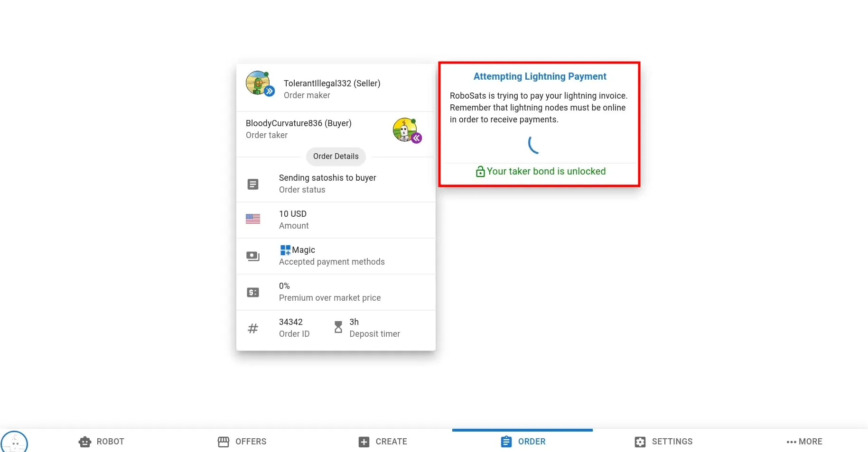The width and height of the screenshot is (868, 452).
Task: Click the MORE ellipsis icon
Action: (x=791, y=442)
